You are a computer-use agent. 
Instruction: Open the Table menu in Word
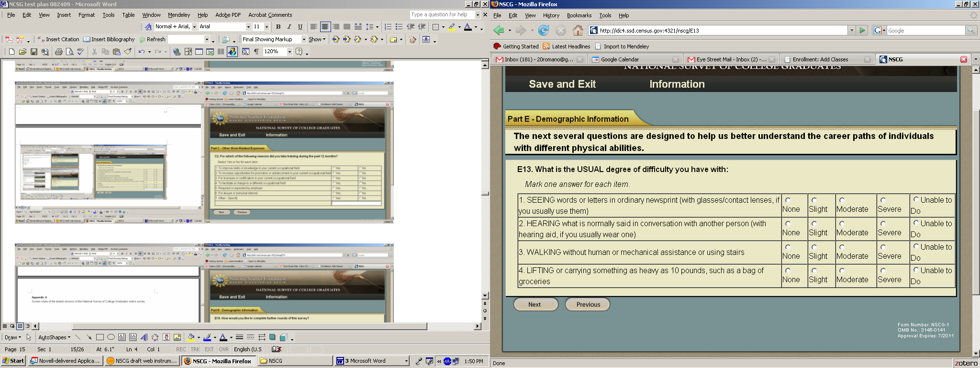tap(128, 15)
